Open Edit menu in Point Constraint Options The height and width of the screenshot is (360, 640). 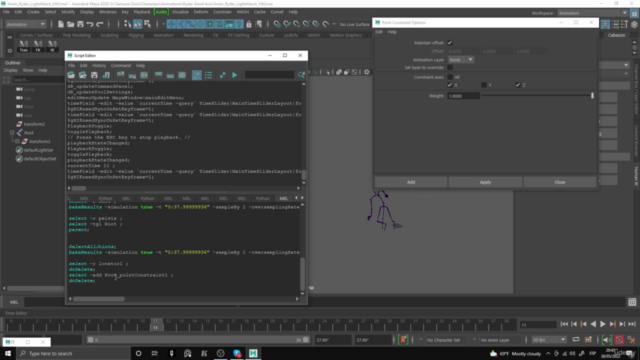(379, 32)
